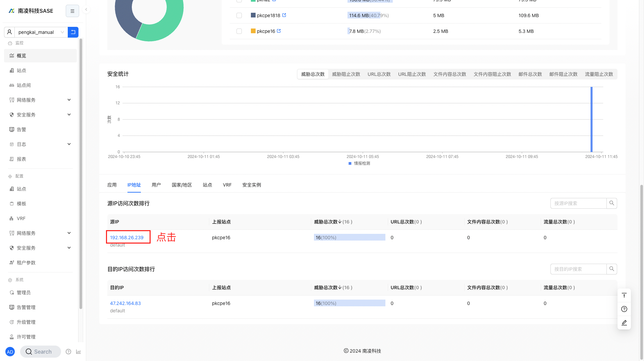
Task: Open 模板 templates under 配置
Action: 40,204
